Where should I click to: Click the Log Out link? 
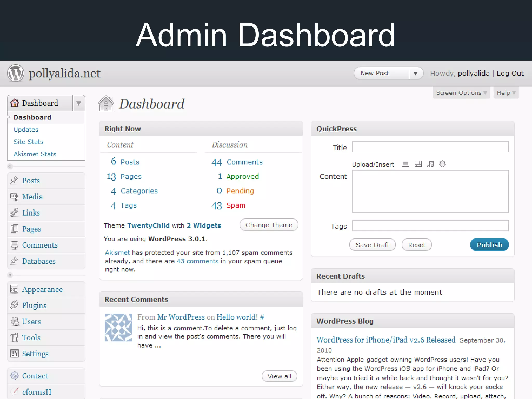pos(510,74)
